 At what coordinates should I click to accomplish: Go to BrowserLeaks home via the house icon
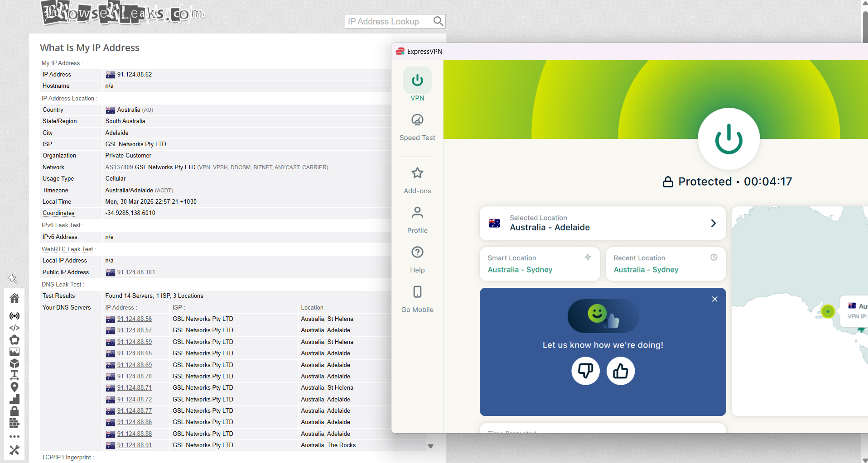click(14, 298)
